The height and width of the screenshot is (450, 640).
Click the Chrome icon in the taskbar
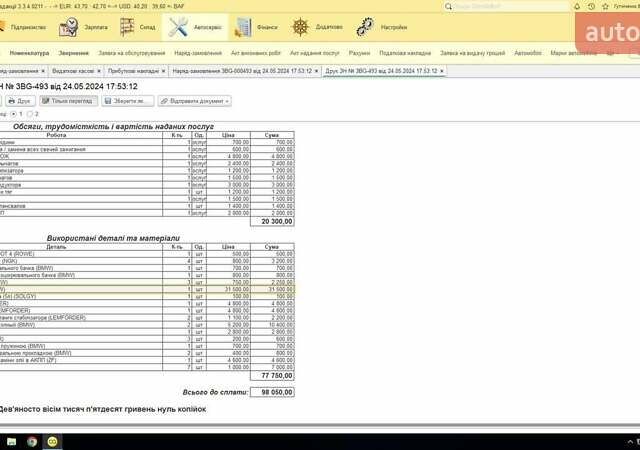pyautogui.click(x=31, y=441)
